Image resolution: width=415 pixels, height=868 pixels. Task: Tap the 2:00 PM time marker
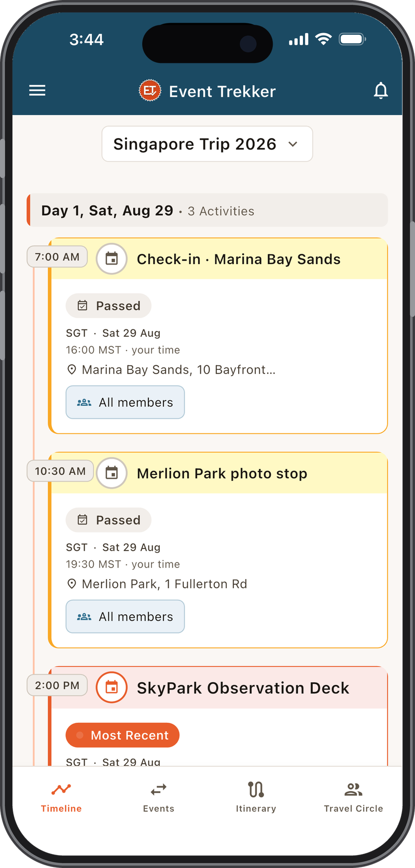[57, 685]
